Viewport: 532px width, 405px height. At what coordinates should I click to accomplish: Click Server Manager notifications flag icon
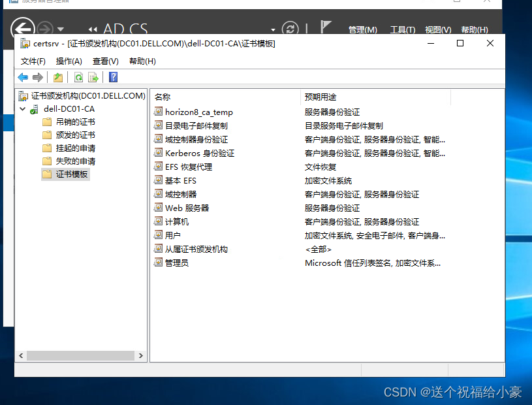[x=325, y=27]
